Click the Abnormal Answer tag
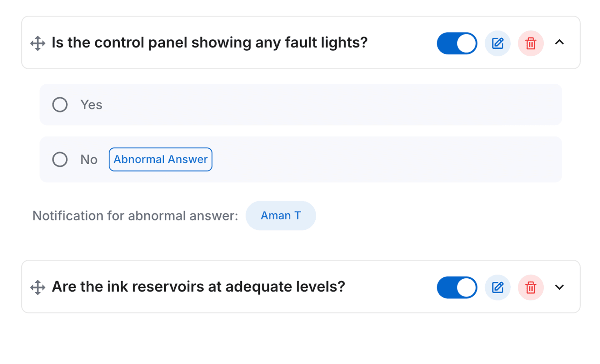The width and height of the screenshot is (600, 364). 160,159
